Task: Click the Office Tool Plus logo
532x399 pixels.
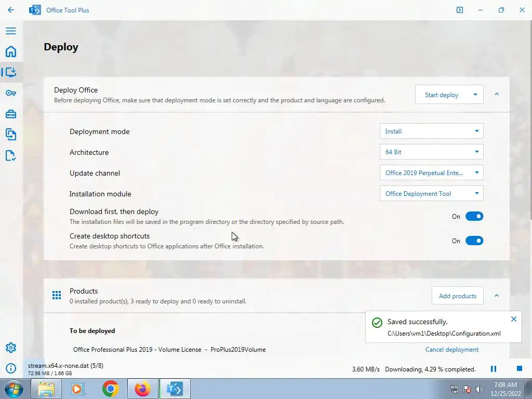Action: (x=35, y=10)
